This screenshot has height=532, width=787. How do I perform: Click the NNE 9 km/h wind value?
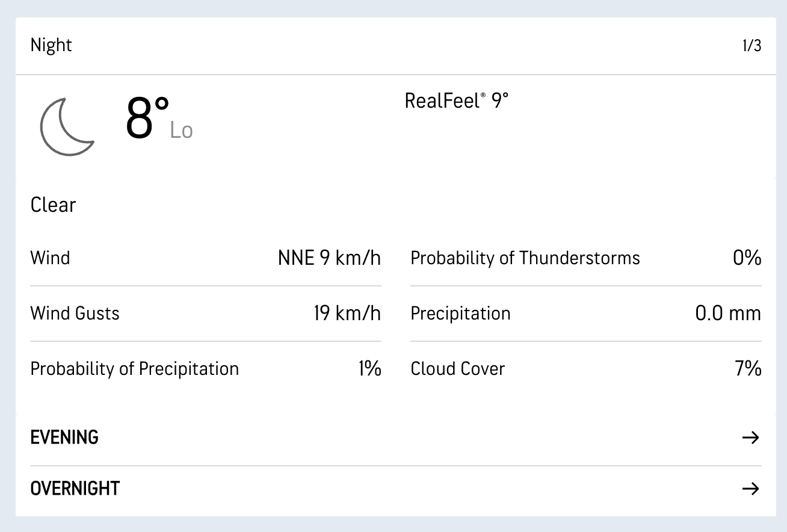[x=329, y=258]
